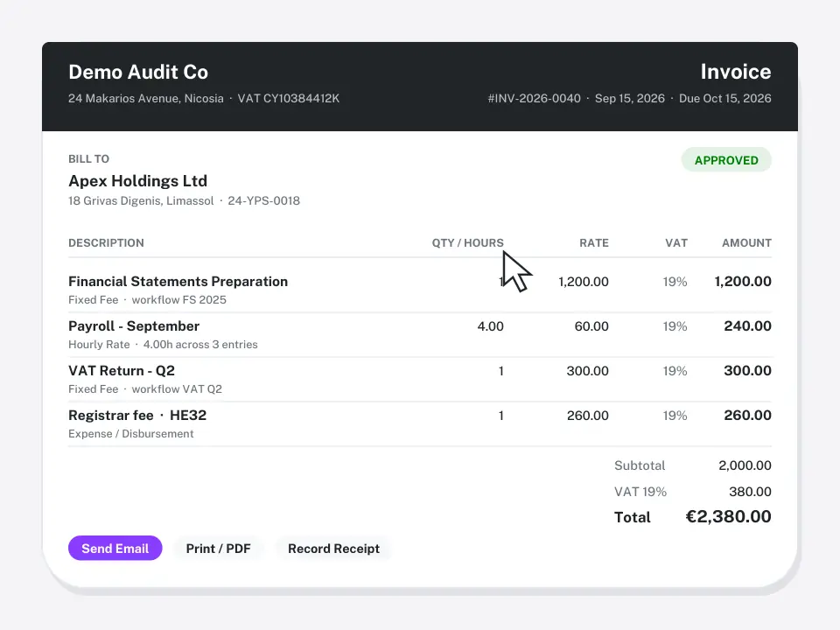Click the Send Email button

pyautogui.click(x=115, y=548)
